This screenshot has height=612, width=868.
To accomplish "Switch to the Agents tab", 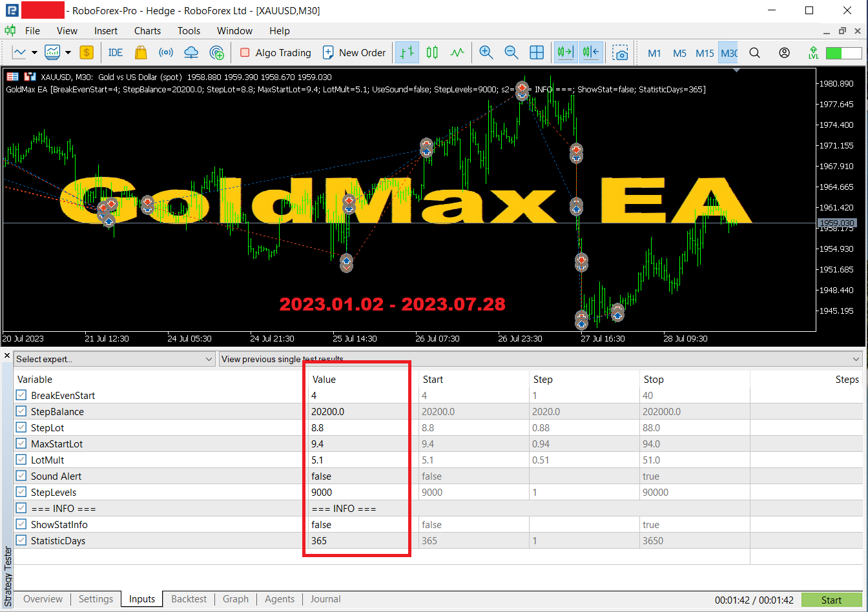I will pyautogui.click(x=280, y=599).
